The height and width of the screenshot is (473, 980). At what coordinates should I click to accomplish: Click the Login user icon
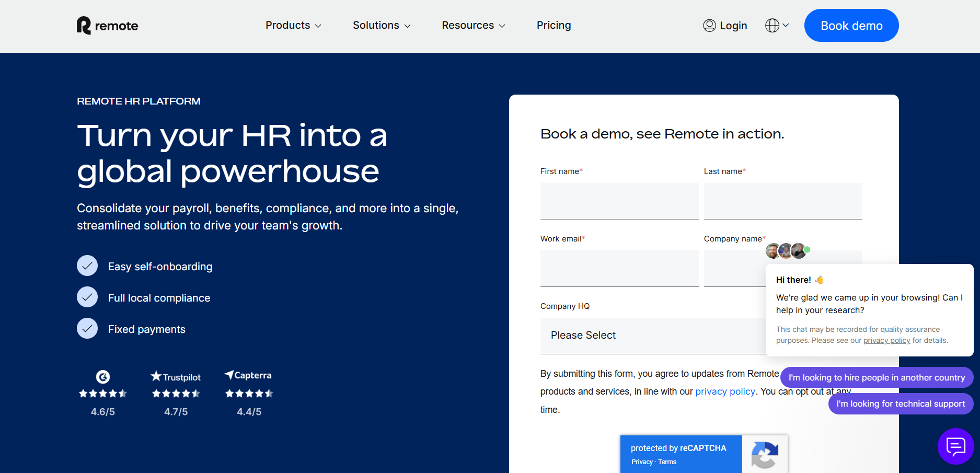click(x=709, y=25)
